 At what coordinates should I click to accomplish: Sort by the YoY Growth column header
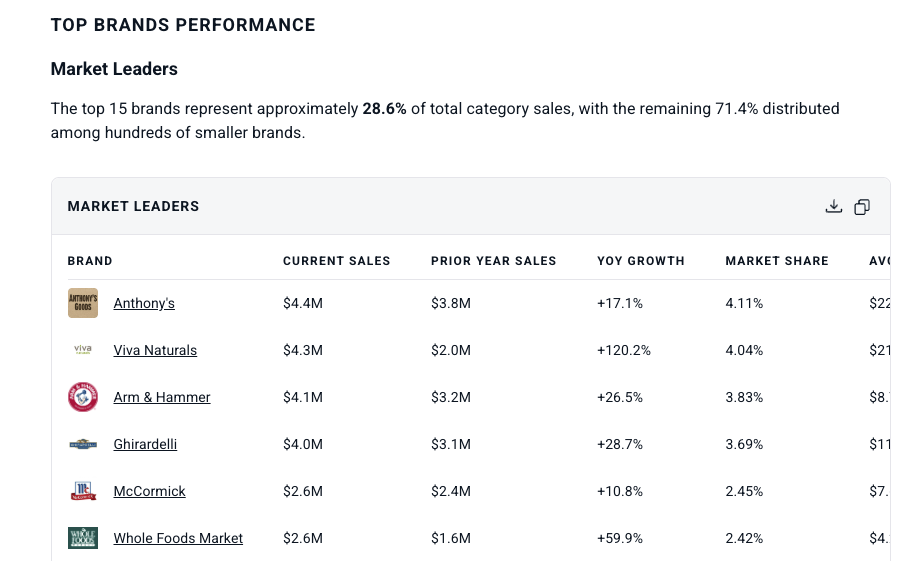coord(640,261)
